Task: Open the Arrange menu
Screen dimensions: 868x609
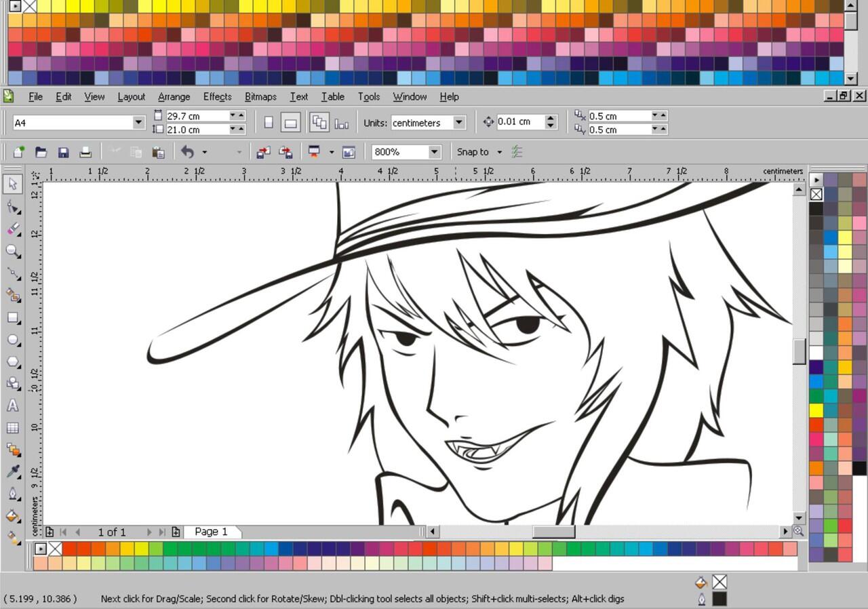Action: click(x=174, y=96)
